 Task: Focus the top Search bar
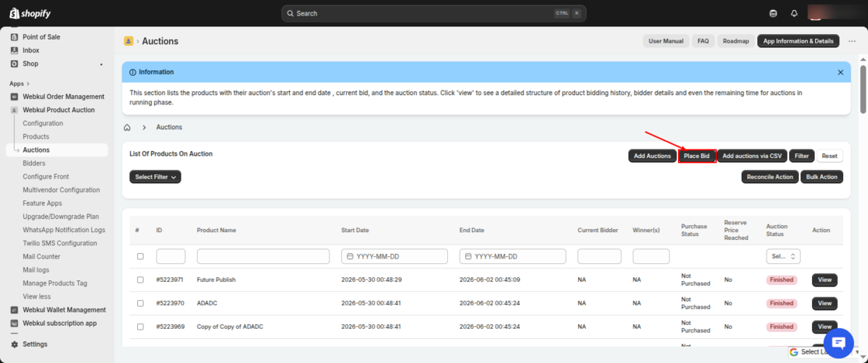coord(433,13)
